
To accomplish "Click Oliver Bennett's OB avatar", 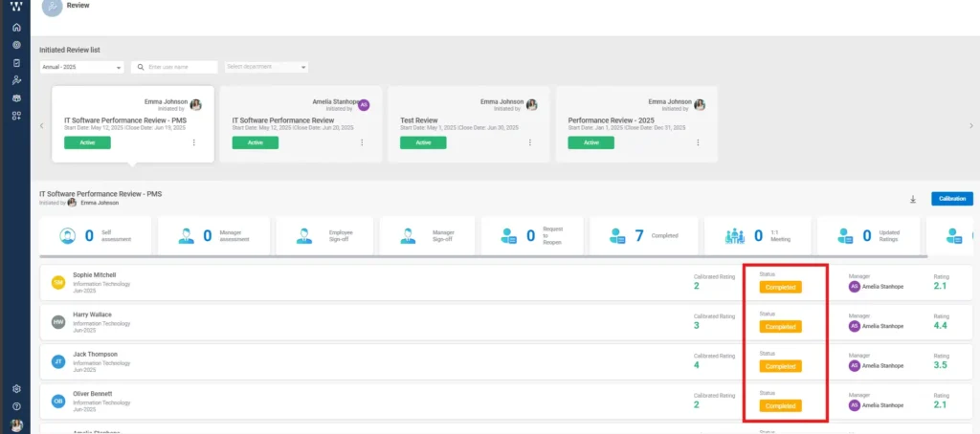I will pyautogui.click(x=58, y=401).
